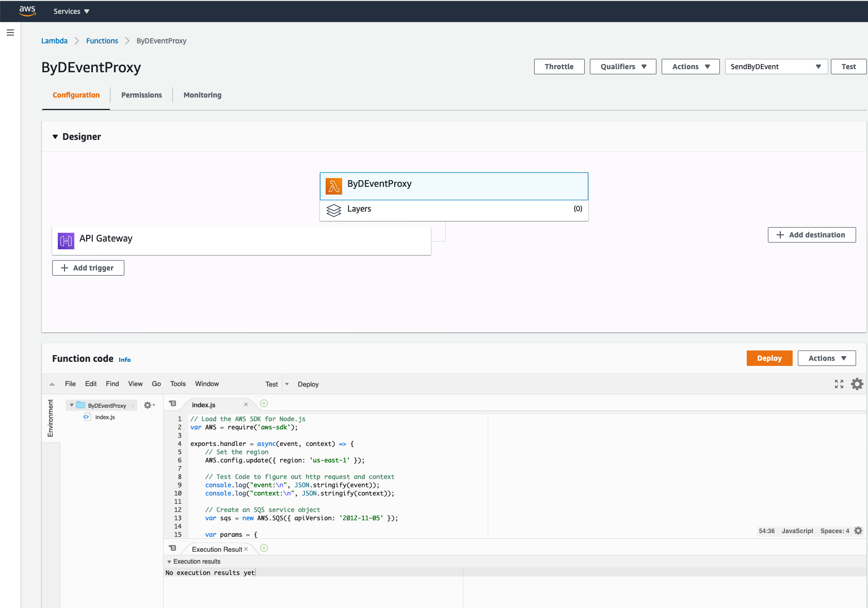Collapse the editor menu bar arrow
868x608 pixels.
52,384
